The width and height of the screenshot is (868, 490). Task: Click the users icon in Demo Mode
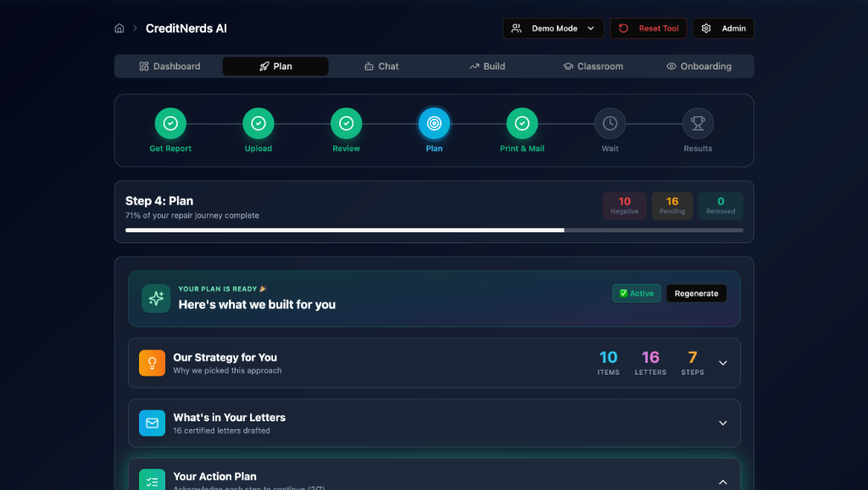point(516,28)
